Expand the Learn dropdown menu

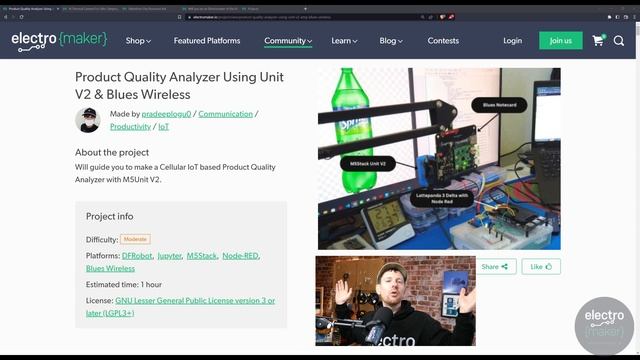[344, 41]
